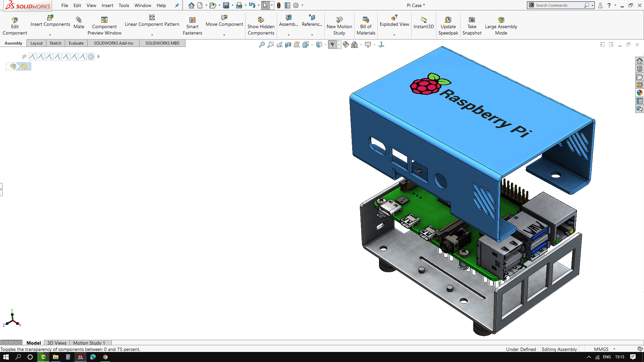
Task: Click the New document icon
Action: coord(200,5)
